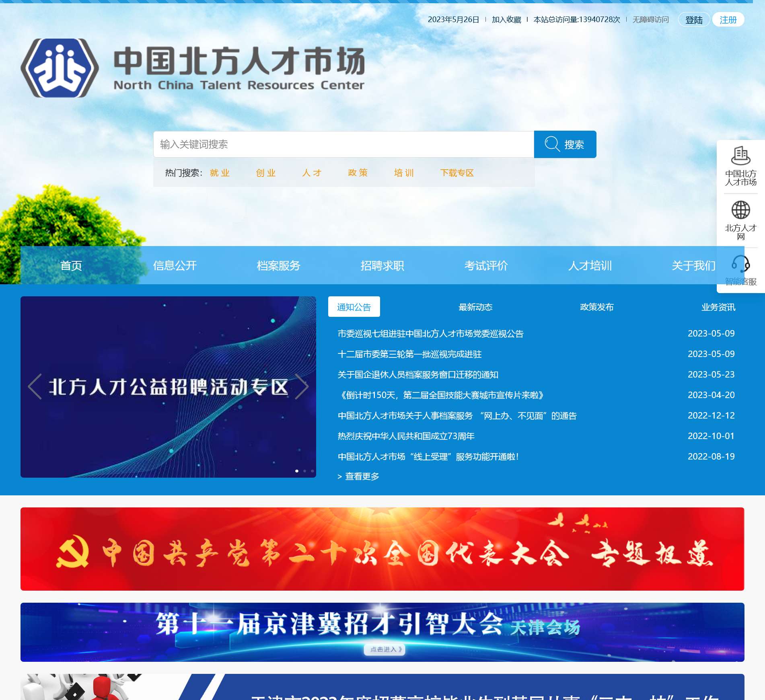
Task: Open the 招聘求职 navigation menu
Action: pyautogui.click(x=382, y=266)
